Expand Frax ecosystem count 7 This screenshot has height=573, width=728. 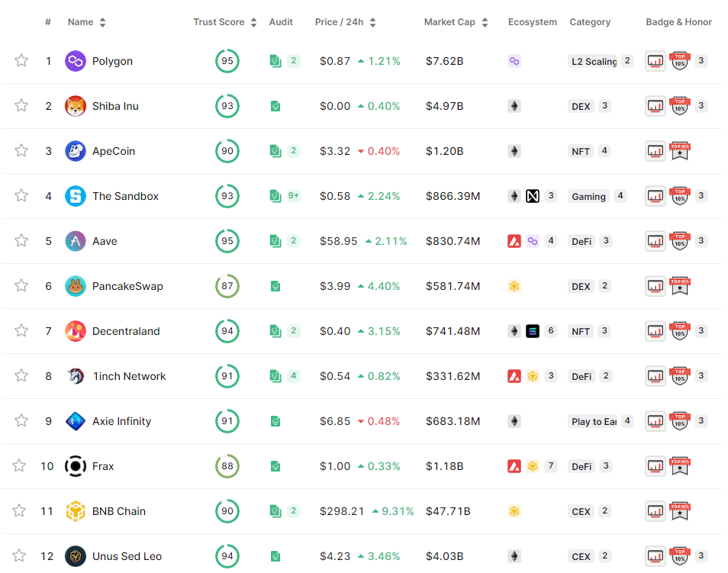point(551,465)
